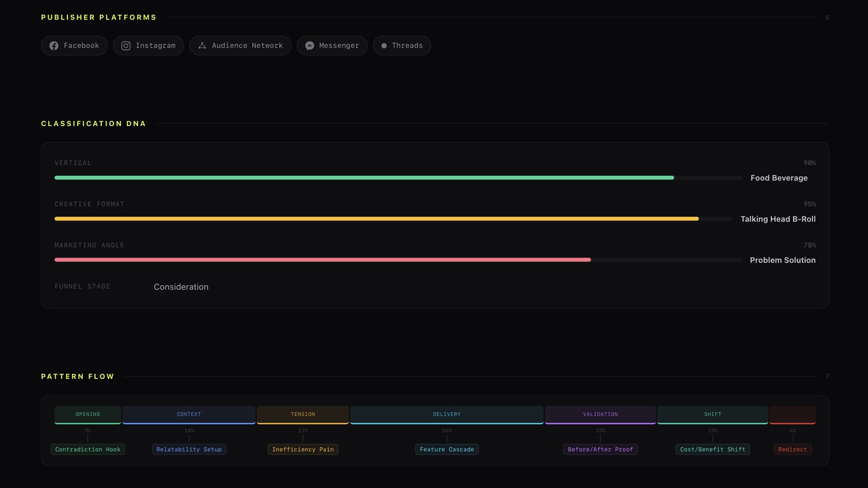This screenshot has width=868, height=488.
Task: Select the Audience Network platform chip
Action: point(240,46)
